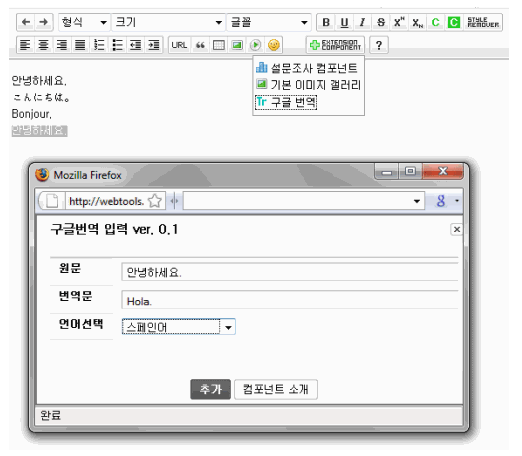Justify the text
This screenshot has height=456, width=522.
click(x=80, y=45)
